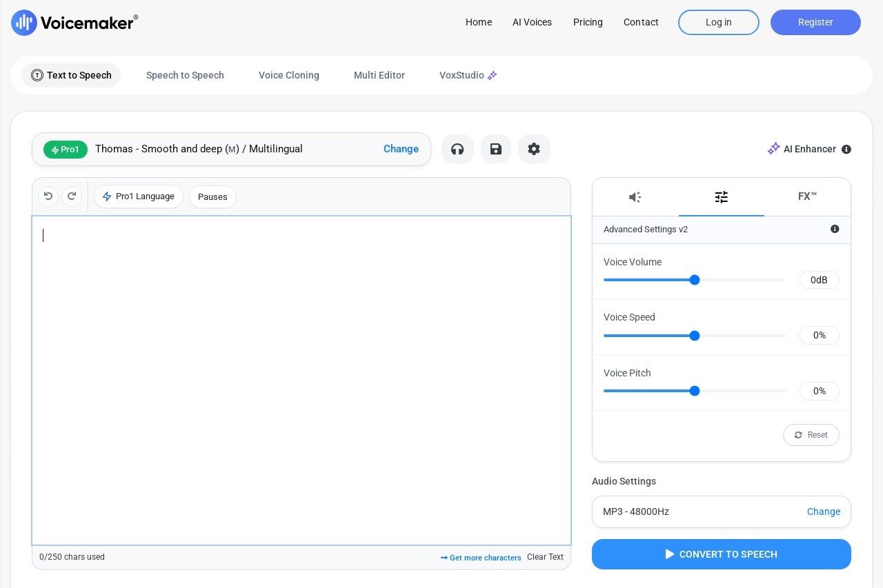This screenshot has height=588, width=883.
Task: Open the Pro1 Language dropdown
Action: (x=139, y=196)
